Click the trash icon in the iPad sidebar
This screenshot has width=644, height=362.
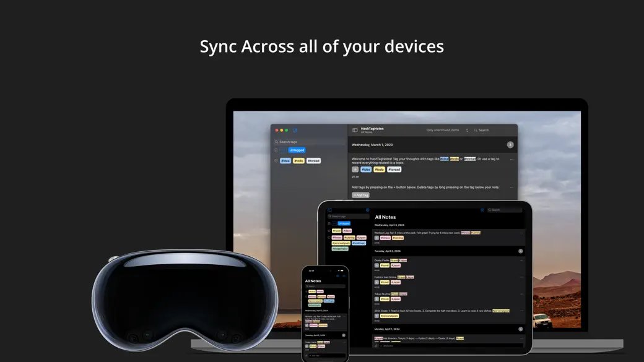click(x=329, y=223)
